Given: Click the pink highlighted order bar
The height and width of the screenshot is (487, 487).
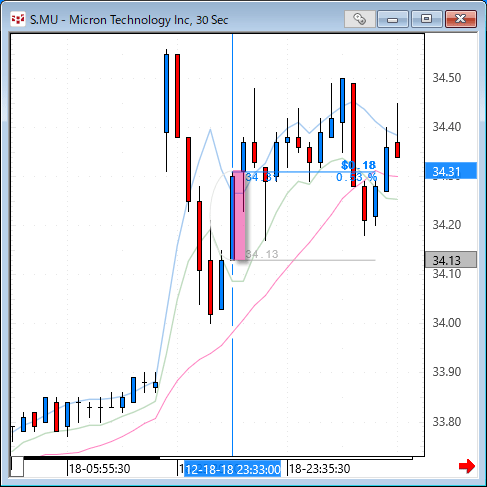Looking at the screenshot, I should (x=239, y=215).
